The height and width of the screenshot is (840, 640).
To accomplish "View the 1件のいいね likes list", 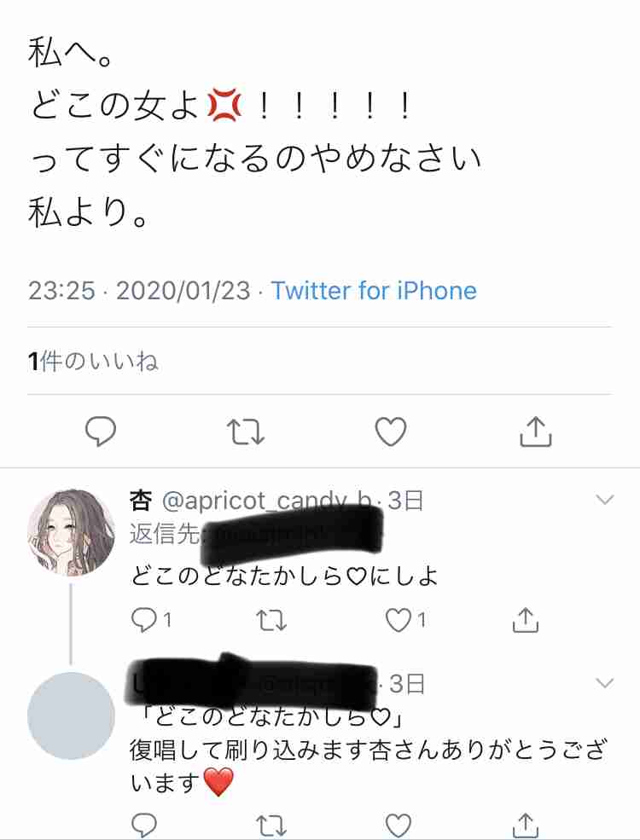I will coord(93,361).
